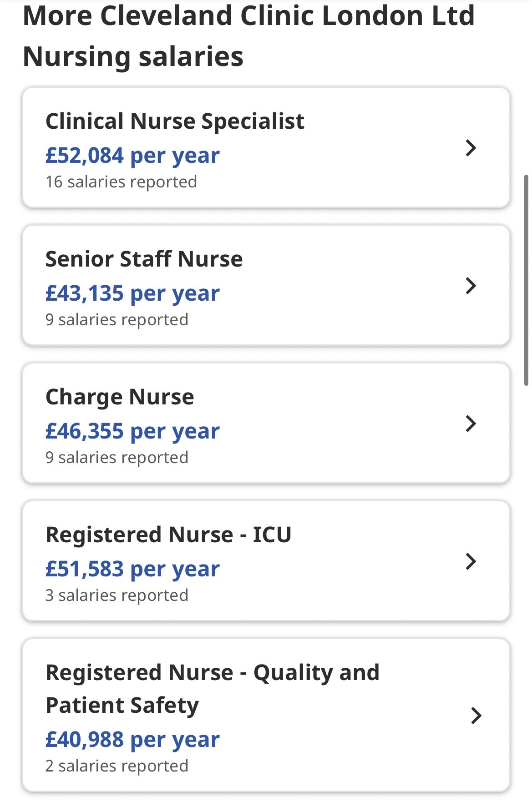Screen dimensions: 532x812
Task: Click the 2 salaries reported label
Action: 117,766
